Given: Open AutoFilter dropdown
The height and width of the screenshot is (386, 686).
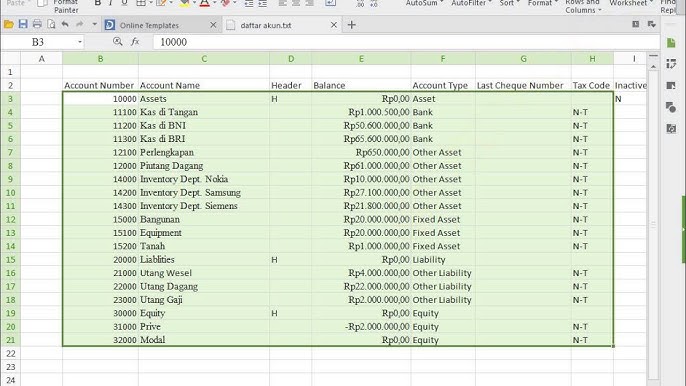Looking at the screenshot, I should tap(471, 3).
